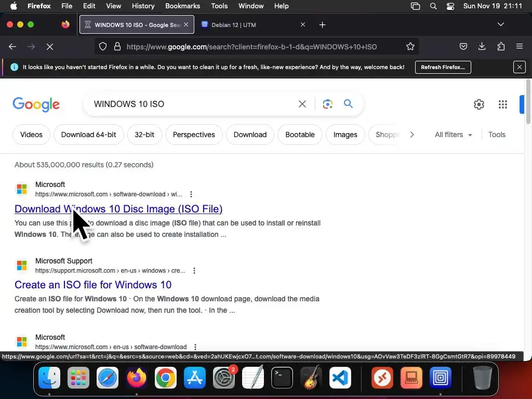Expand the All filters dropdown
This screenshot has width=532, height=399.
click(x=453, y=135)
